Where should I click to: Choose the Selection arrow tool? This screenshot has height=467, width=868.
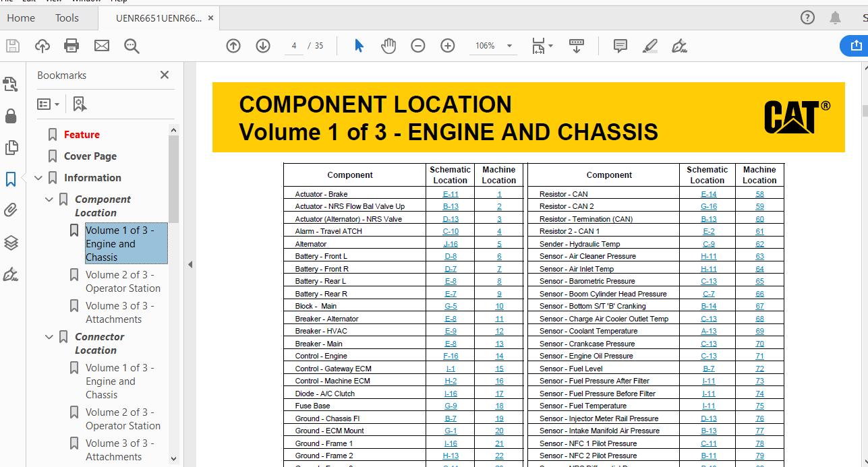(359, 46)
